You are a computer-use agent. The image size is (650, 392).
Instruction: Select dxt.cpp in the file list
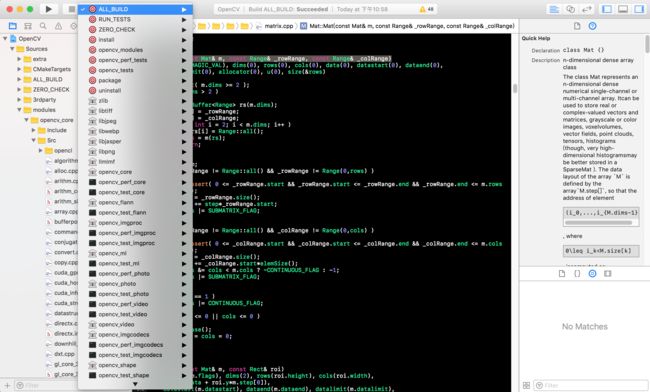click(64, 354)
